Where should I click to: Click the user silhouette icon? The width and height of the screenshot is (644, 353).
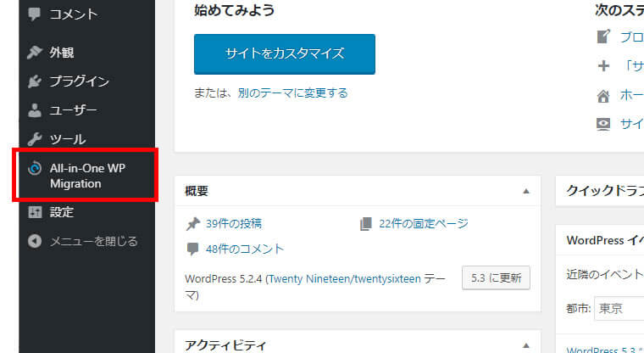[35, 109]
